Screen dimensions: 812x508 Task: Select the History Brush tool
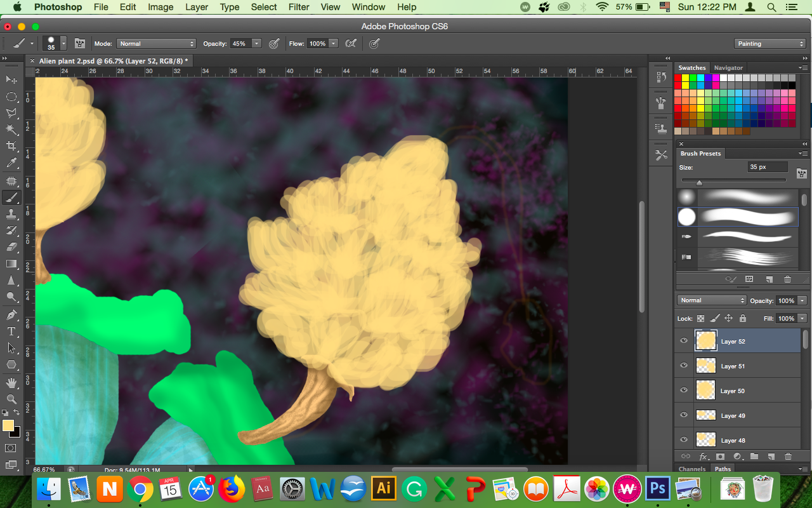tap(11, 231)
